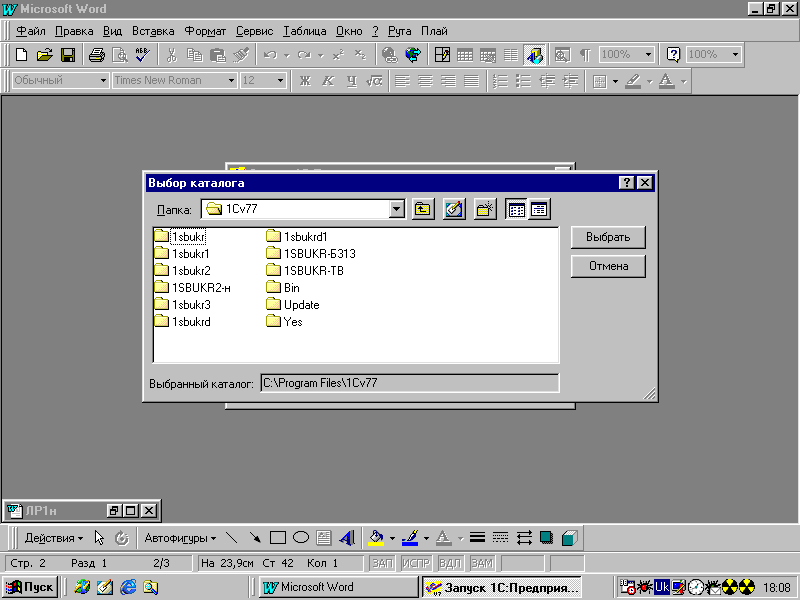Click the Print Preview icon
This screenshot has height=600, width=800.
[x=120, y=55]
